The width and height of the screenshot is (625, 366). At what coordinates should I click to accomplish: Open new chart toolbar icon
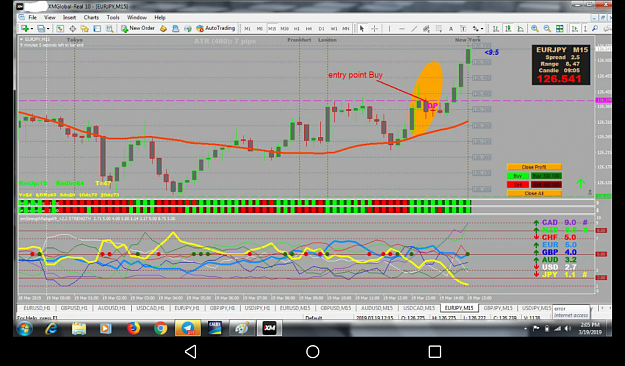pyautogui.click(x=25, y=28)
